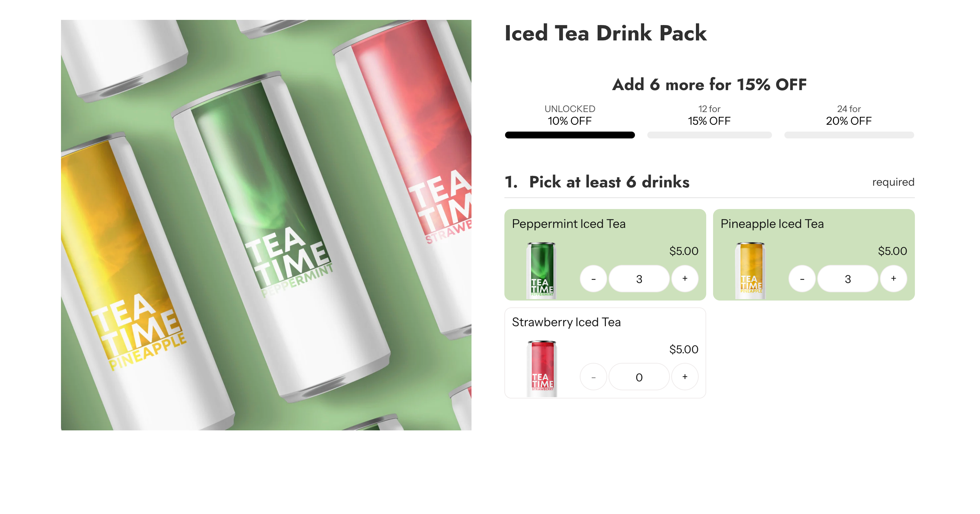Edit the Pineapple Iced Tea quantity field
Viewport: 980px width, 514px height.
(848, 279)
